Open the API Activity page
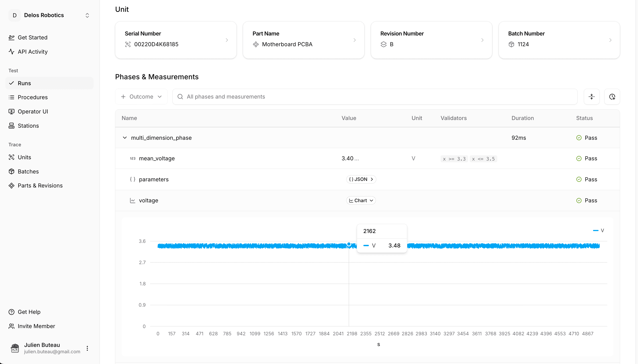 click(x=33, y=52)
